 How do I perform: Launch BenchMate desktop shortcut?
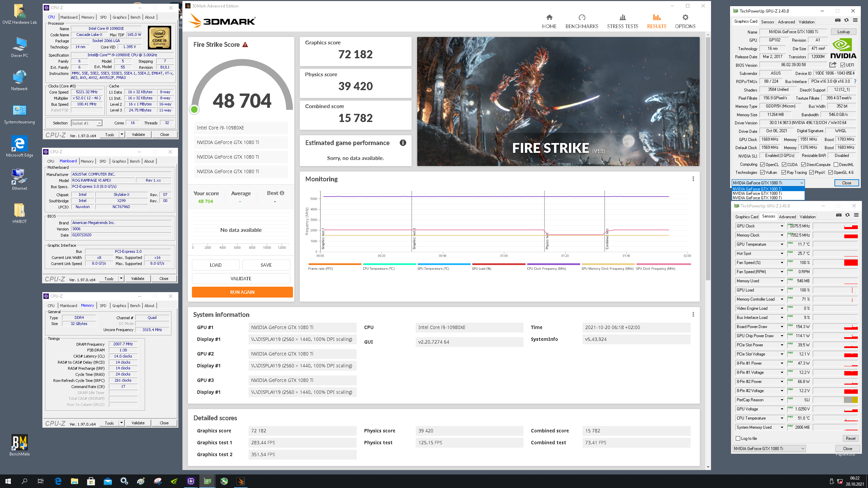coord(20,445)
